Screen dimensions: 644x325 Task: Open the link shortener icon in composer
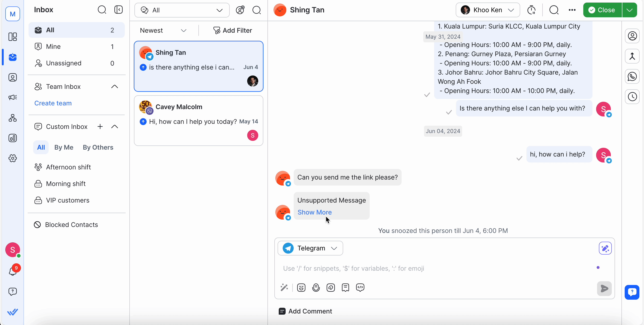[x=331, y=287]
